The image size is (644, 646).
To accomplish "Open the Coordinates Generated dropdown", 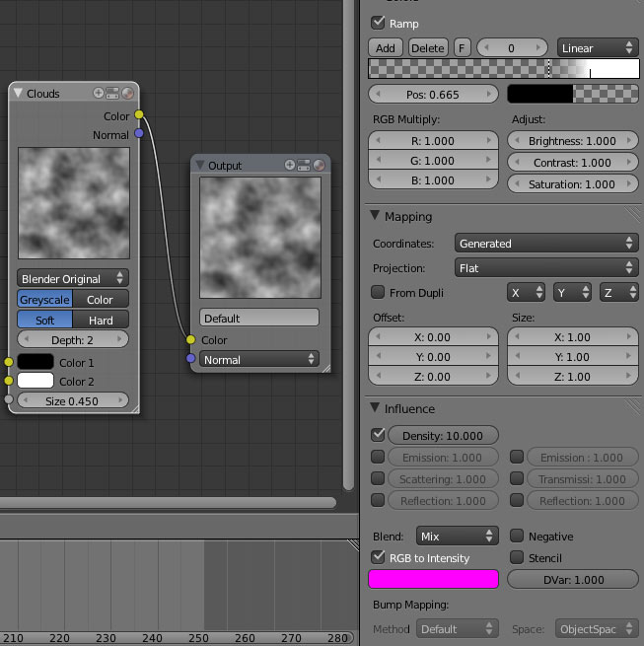I will pos(546,243).
